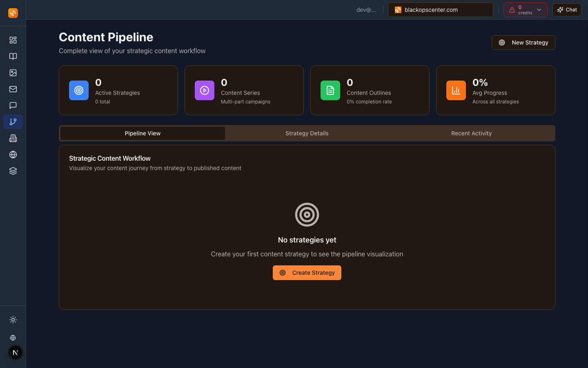Screen dimensions: 588x368
Task: Select the chat bubble sidebar icon
Action: click(x=13, y=105)
